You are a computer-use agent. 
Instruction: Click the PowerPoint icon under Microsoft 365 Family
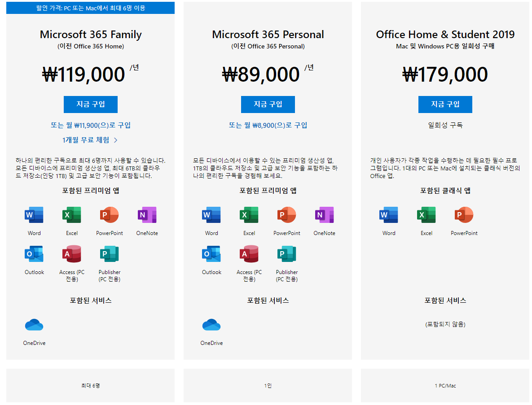point(109,214)
